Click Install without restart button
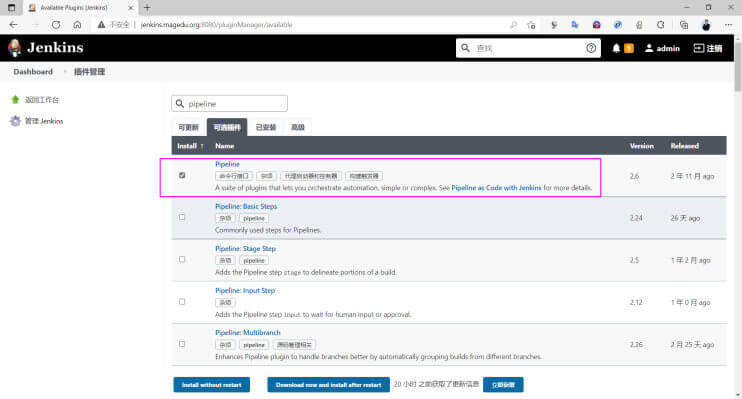The image size is (742, 399). [212, 385]
